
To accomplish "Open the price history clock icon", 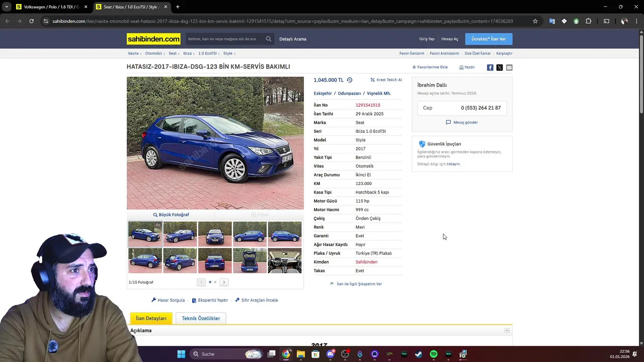I will point(349,80).
